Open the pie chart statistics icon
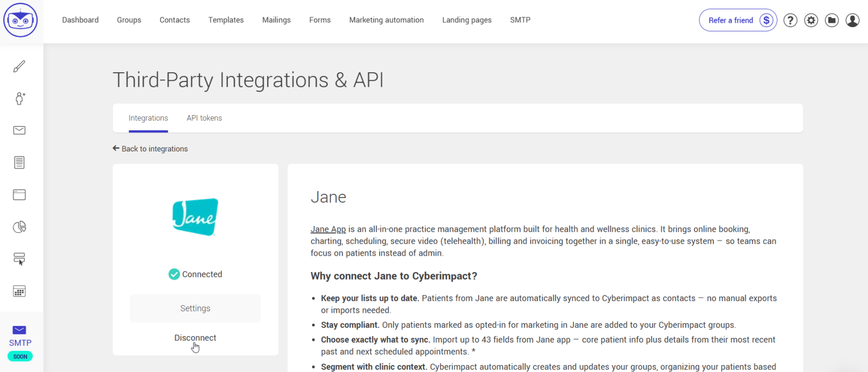 click(x=20, y=227)
